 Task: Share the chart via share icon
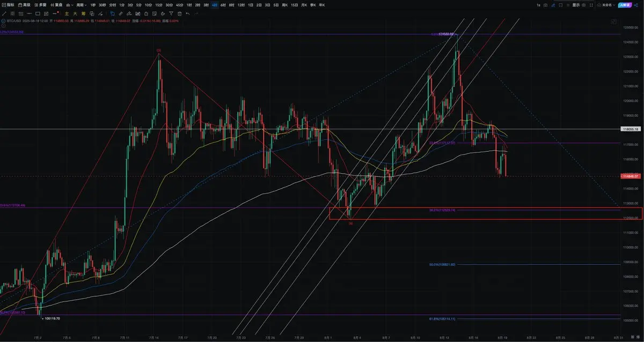[636, 5]
